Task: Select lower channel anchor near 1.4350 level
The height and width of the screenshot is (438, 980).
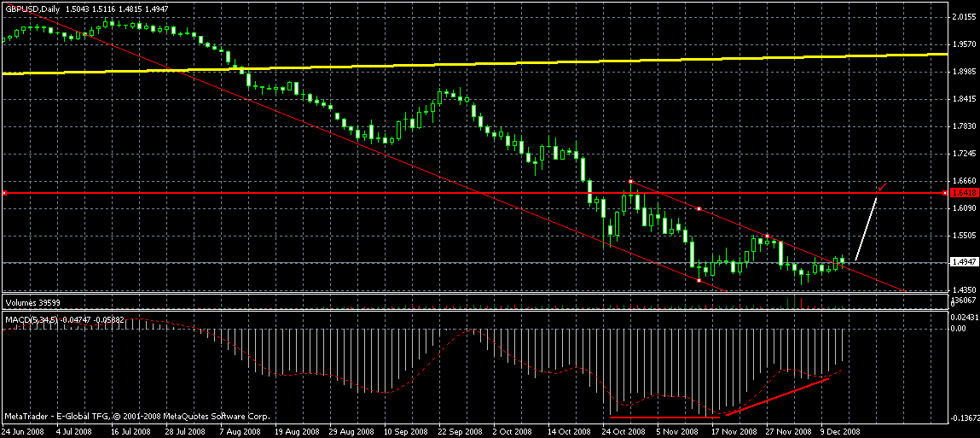Action: pyautogui.click(x=699, y=280)
